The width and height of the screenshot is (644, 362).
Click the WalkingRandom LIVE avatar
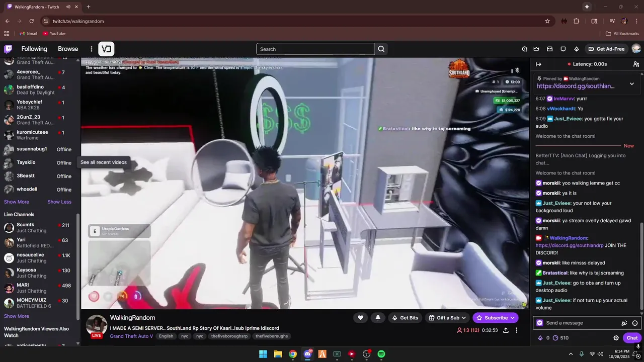97,326
